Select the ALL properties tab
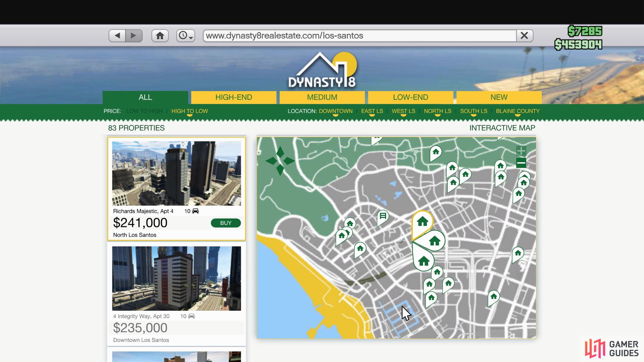Image resolution: width=644 pixels, height=362 pixels. (145, 97)
